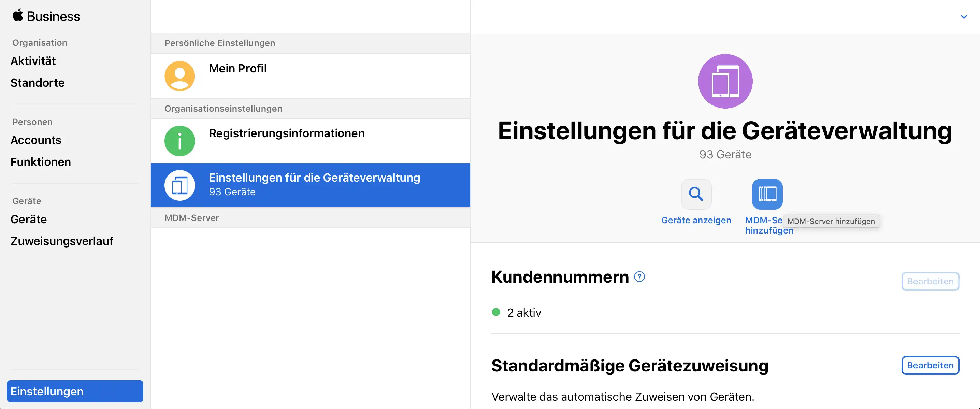The image size is (980, 409).
Task: Open the Geräte sidebar item
Action: tap(29, 219)
